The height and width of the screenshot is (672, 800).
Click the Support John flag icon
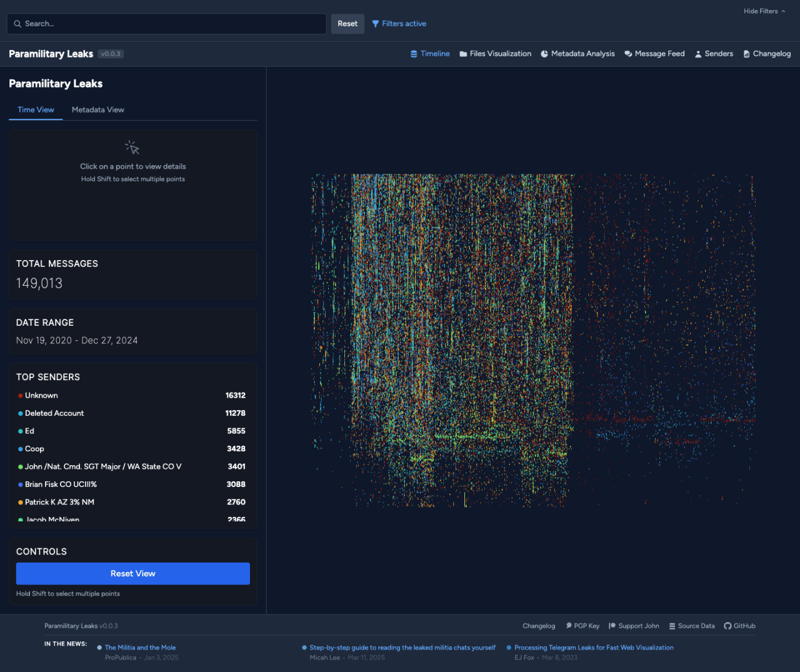612,626
